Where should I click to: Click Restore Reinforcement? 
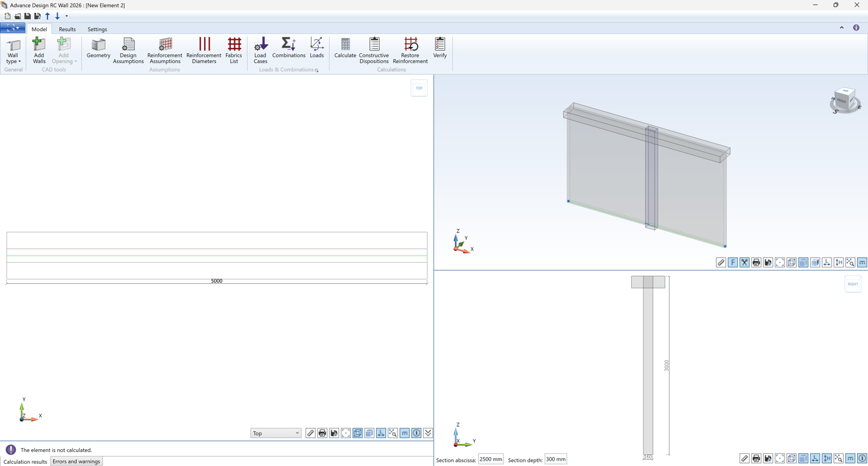[410, 51]
